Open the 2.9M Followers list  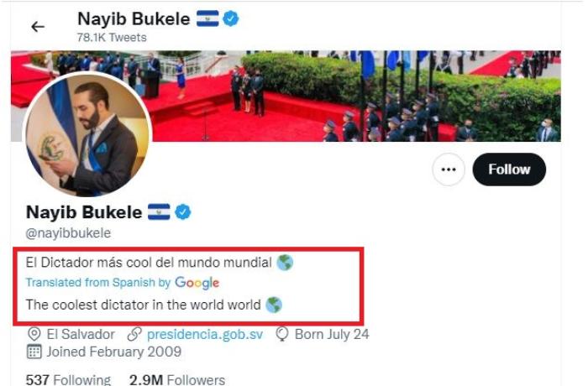177,380
